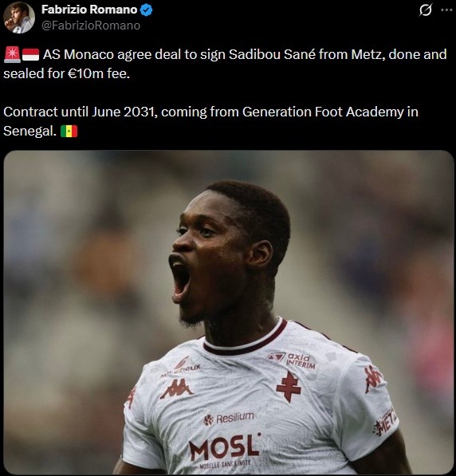This screenshot has width=456, height=476.
Task: Click the Grok slashed-circle icon
Action: coord(426,10)
